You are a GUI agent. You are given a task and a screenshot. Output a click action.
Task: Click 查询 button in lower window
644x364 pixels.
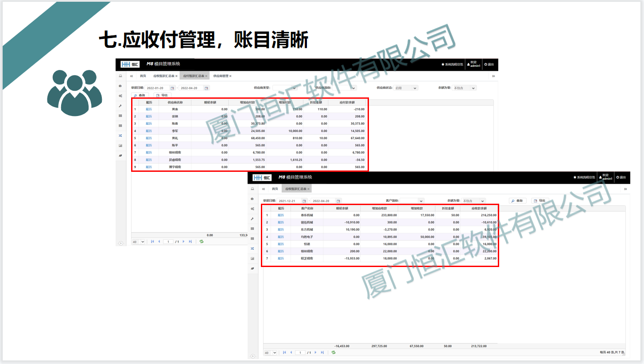coord(517,201)
